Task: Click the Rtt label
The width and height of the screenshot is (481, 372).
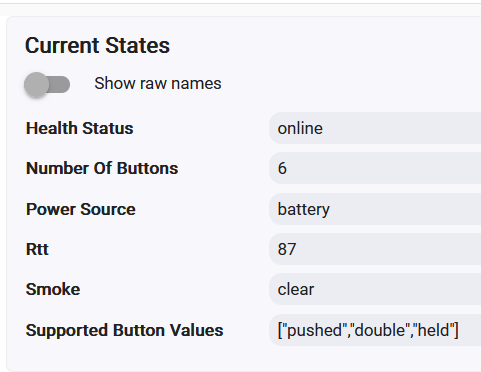Action: click(37, 249)
